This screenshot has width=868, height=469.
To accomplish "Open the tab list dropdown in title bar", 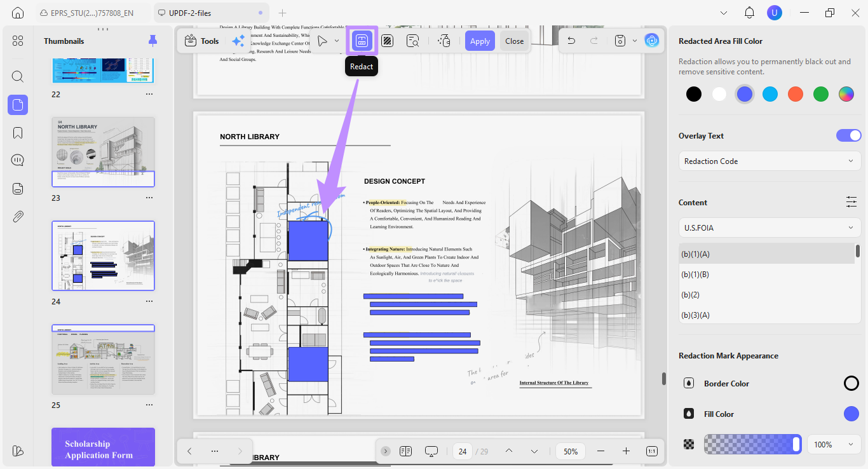I will (724, 13).
